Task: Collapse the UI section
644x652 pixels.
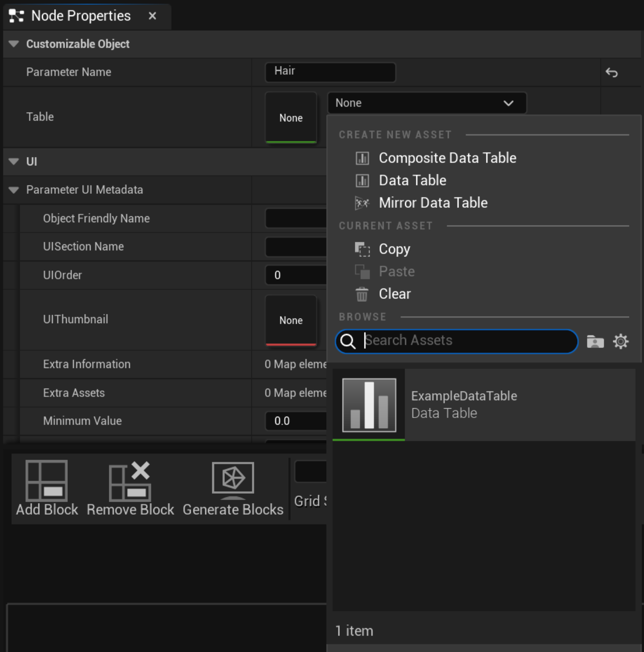Action: pyautogui.click(x=14, y=162)
